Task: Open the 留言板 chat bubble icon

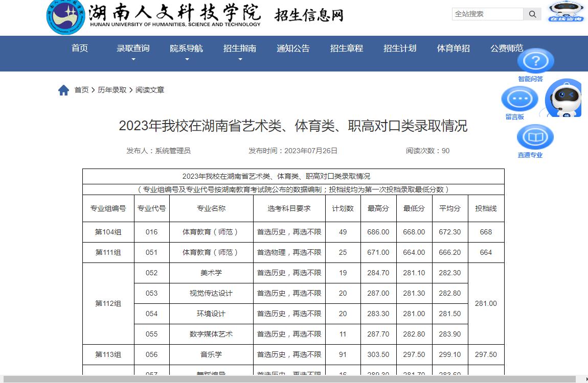Action: 520,99
